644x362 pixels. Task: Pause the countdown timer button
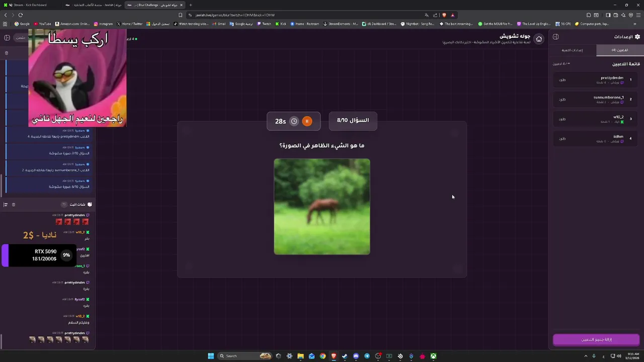coord(307,121)
